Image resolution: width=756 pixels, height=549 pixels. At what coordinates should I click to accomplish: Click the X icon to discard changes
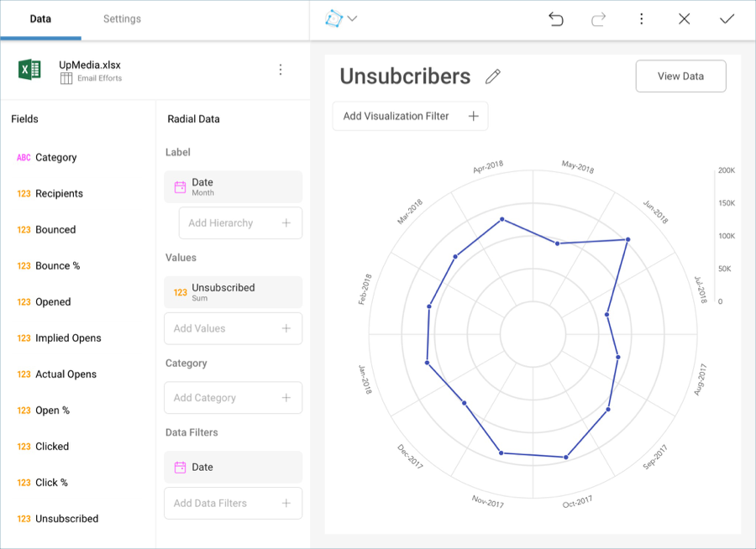click(684, 18)
